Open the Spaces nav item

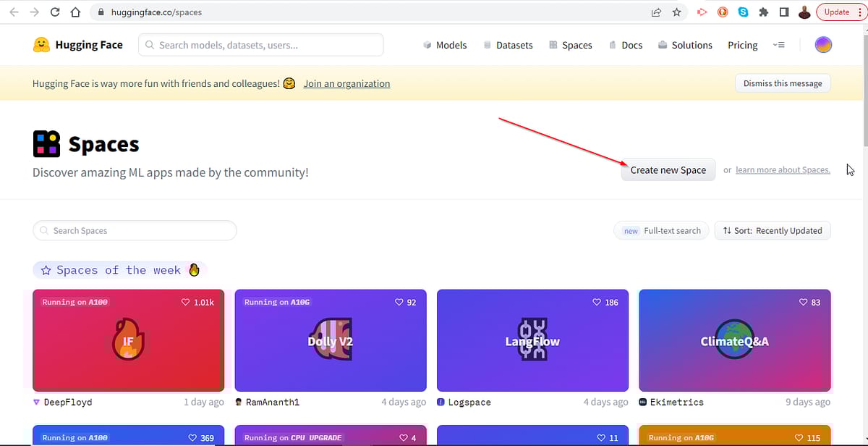(x=571, y=45)
